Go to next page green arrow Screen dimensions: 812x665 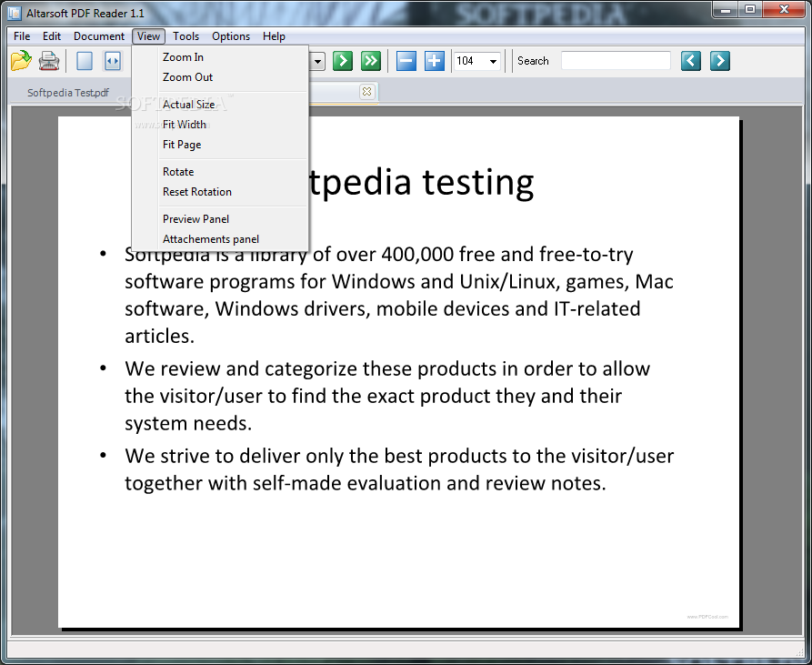[x=342, y=61]
